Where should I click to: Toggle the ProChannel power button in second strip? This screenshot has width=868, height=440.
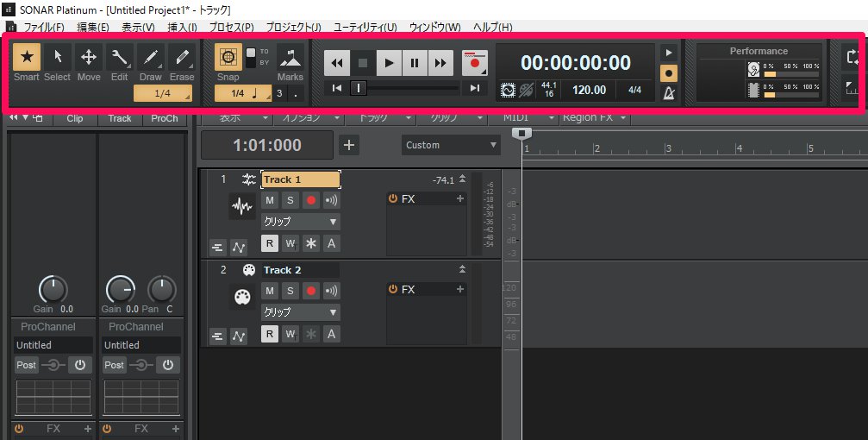point(168,365)
